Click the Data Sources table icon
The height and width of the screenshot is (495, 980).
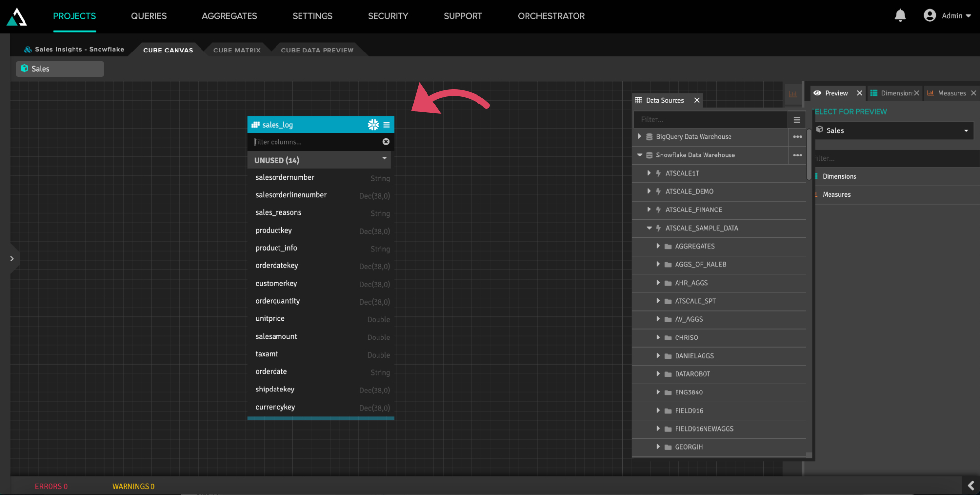tap(638, 100)
